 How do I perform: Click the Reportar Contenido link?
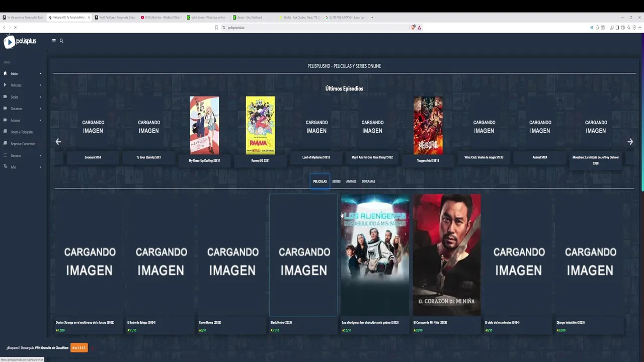point(23,144)
